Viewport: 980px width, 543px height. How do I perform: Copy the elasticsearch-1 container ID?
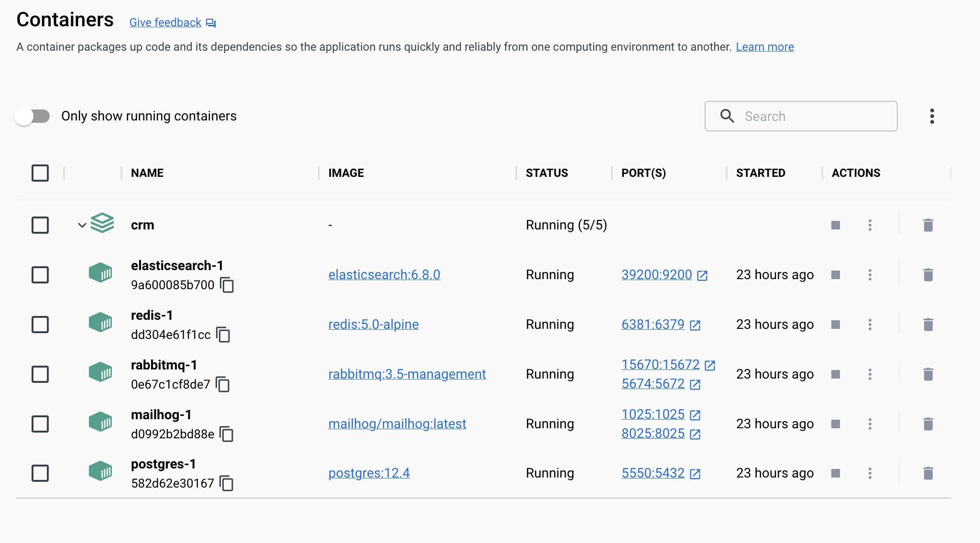click(227, 285)
